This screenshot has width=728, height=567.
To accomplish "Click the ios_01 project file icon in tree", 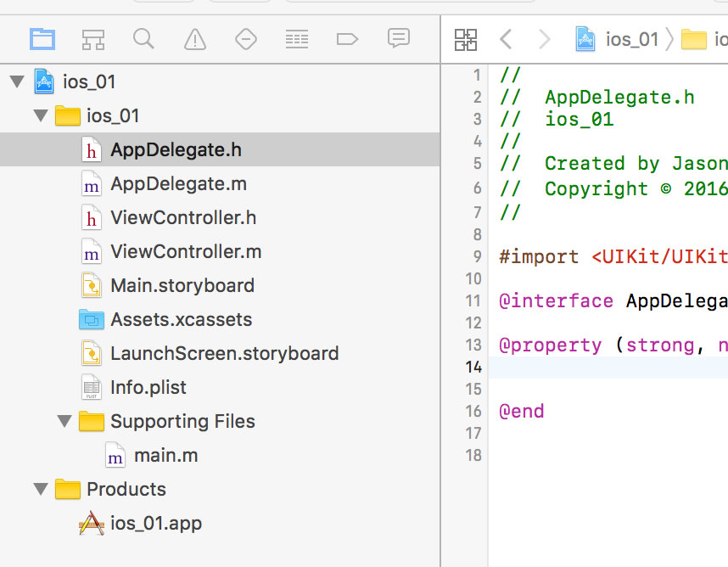I will 44,81.
